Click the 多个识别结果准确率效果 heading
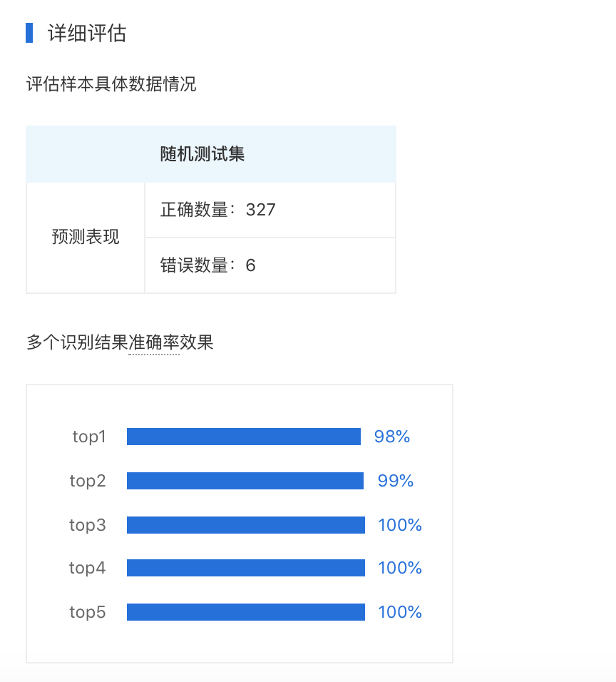 (x=120, y=342)
